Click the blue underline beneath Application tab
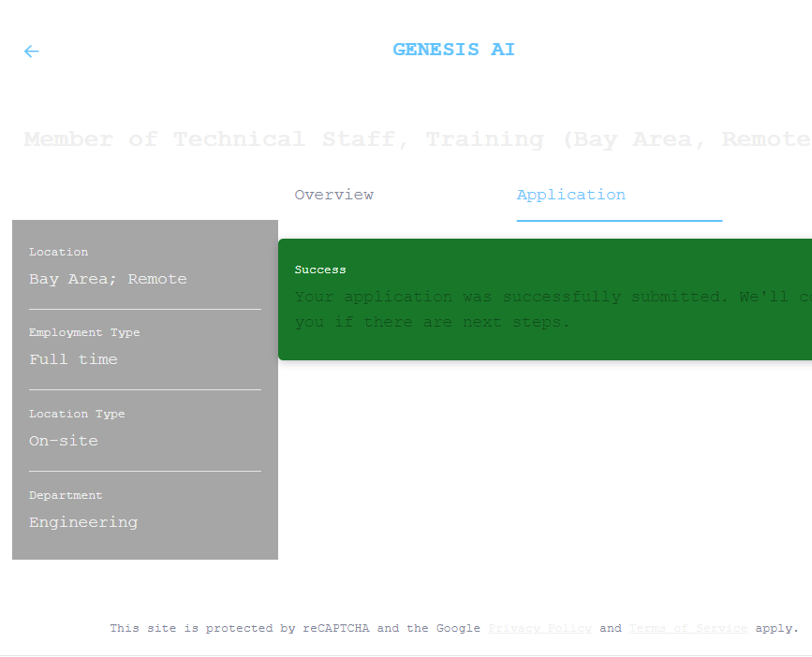This screenshot has width=812, height=657. pyautogui.click(x=619, y=220)
